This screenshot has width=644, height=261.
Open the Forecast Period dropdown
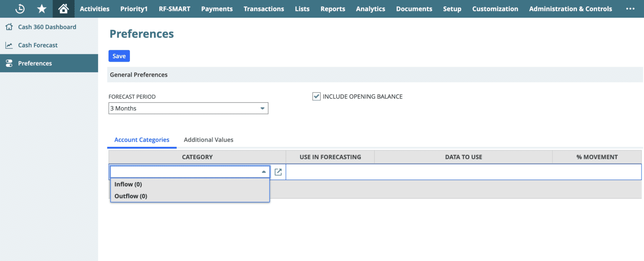pos(263,108)
